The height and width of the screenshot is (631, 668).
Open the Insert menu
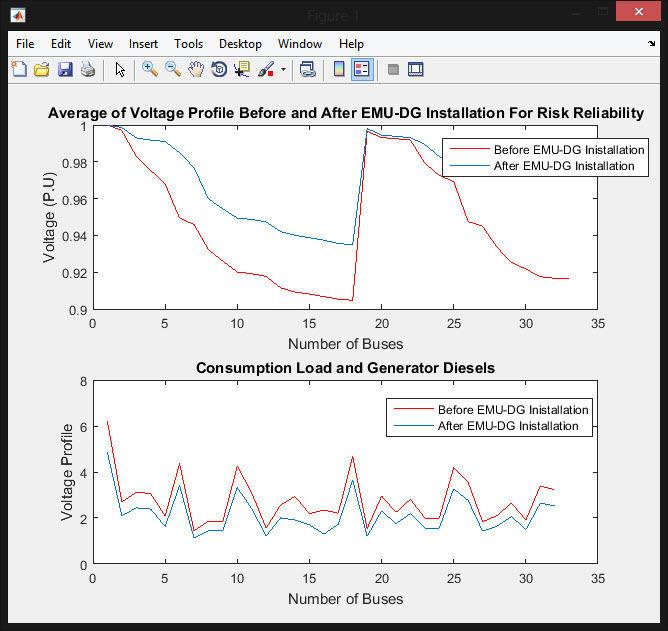click(x=143, y=44)
